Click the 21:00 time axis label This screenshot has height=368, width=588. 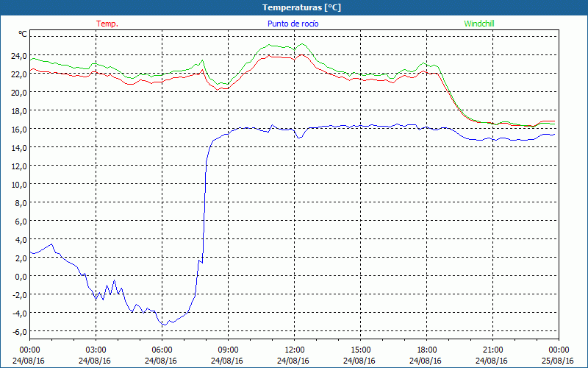[492, 350]
